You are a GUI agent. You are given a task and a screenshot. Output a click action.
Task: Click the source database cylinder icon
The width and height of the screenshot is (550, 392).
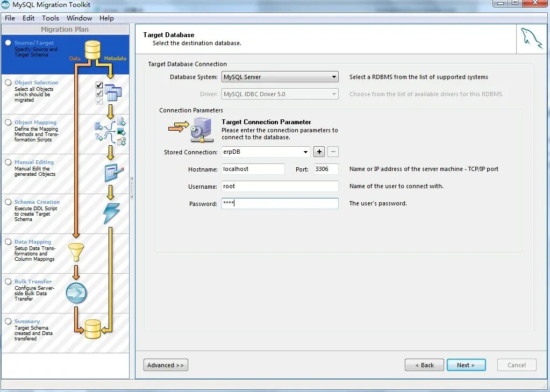click(x=92, y=50)
